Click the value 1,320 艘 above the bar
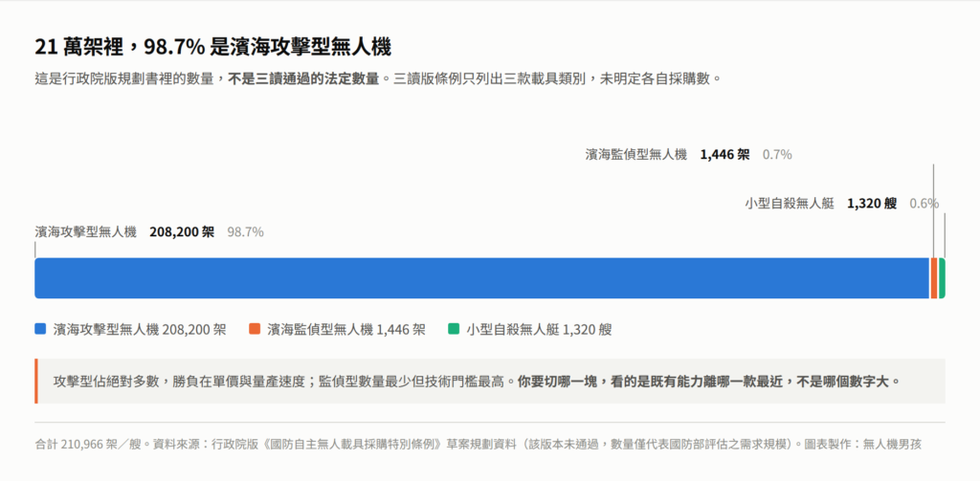The image size is (980, 481). (872, 204)
